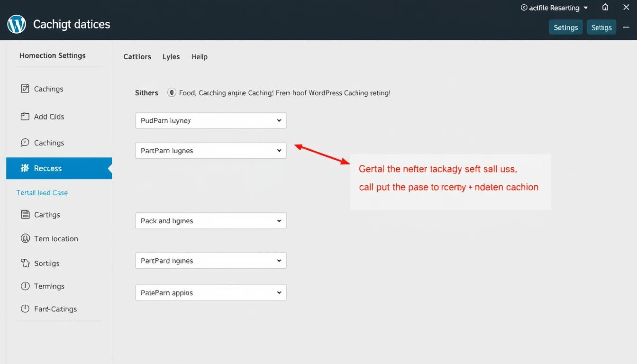
Task: Click the folder icon beside Add Cids
Action: click(25, 116)
